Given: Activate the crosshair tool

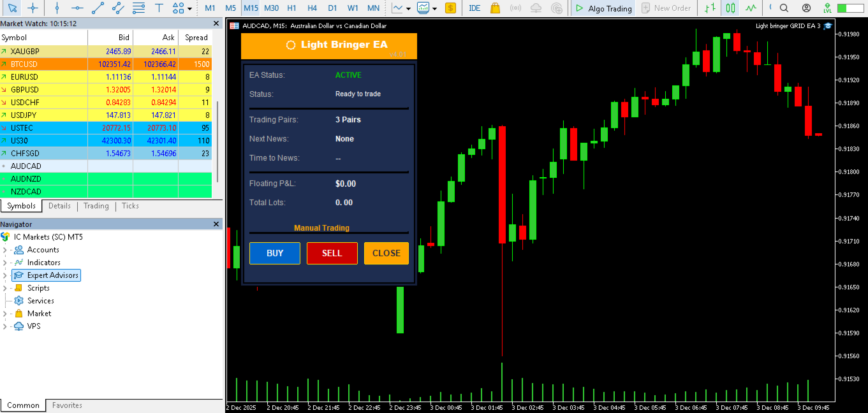Looking at the screenshot, I should coord(33,8).
